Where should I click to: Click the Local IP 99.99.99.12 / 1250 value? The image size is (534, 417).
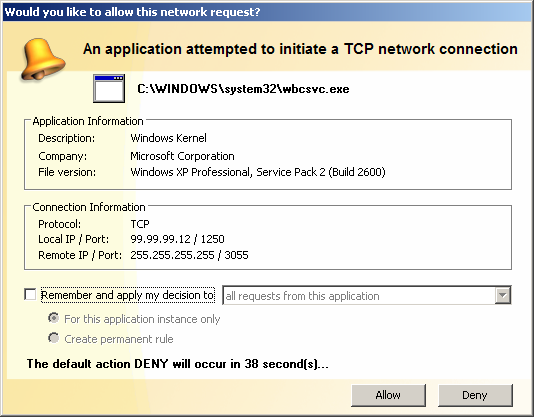coord(177,239)
